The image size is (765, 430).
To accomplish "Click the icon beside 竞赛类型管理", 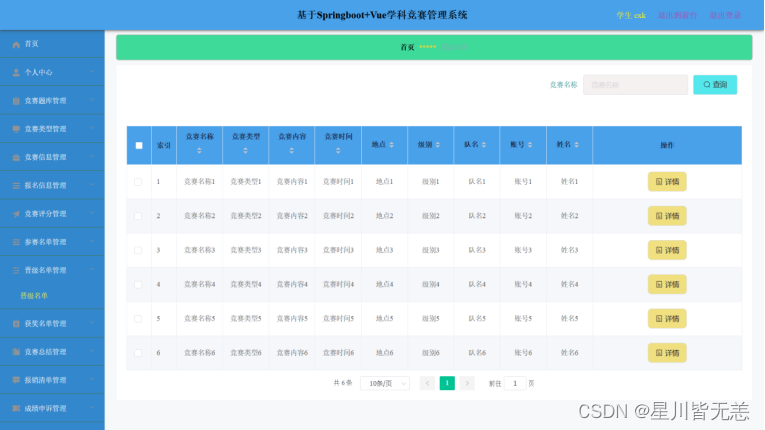I will (x=16, y=129).
